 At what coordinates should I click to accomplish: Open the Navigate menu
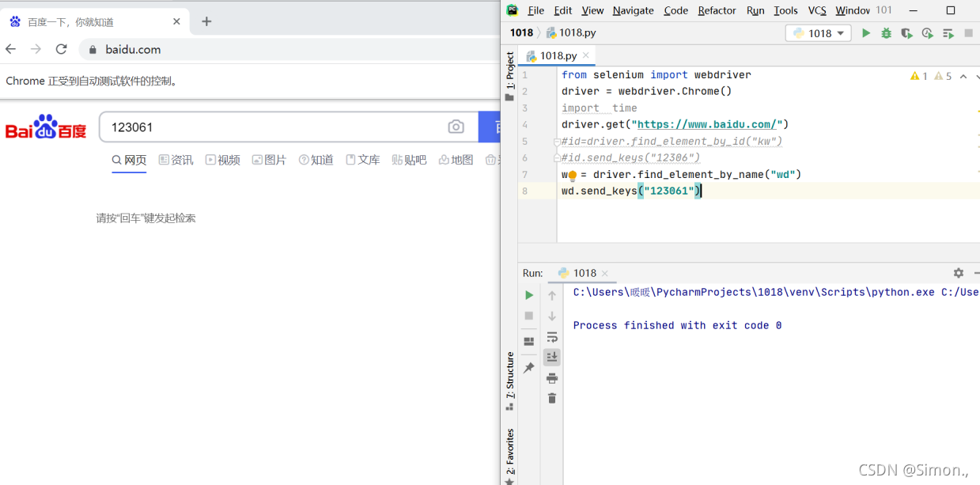pos(634,10)
